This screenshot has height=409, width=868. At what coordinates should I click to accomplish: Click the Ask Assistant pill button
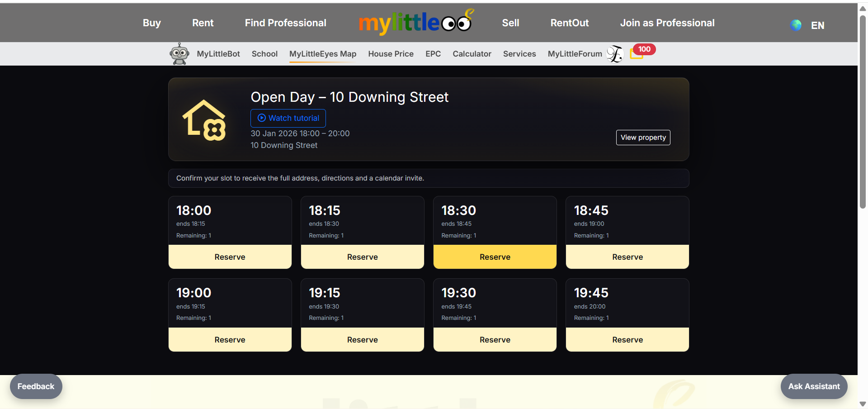click(814, 386)
